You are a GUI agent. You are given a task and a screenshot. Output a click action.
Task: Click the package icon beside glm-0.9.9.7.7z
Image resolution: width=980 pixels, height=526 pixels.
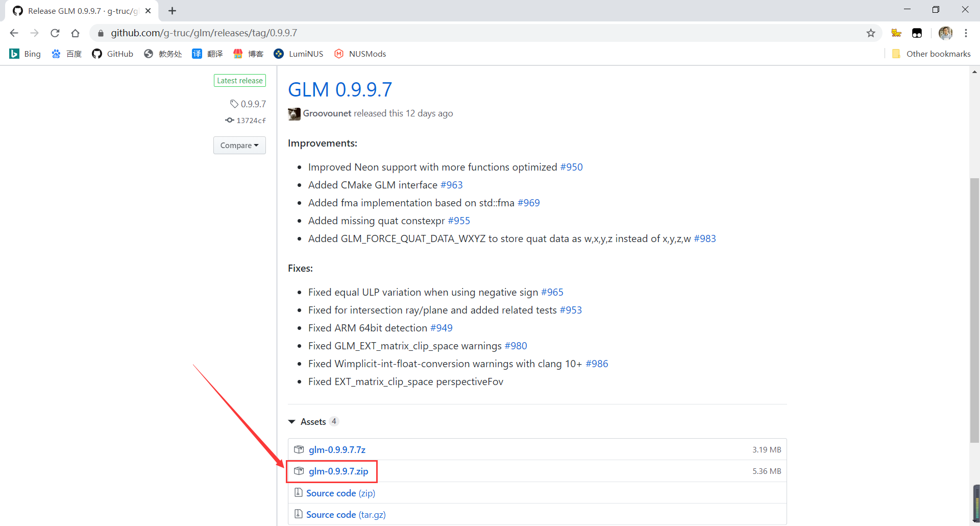point(299,449)
